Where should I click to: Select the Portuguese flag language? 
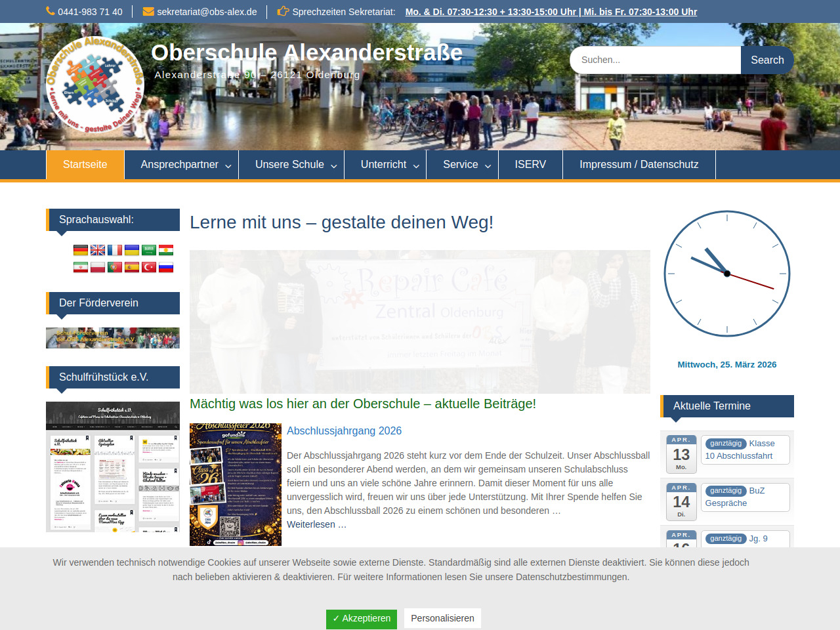(115, 267)
